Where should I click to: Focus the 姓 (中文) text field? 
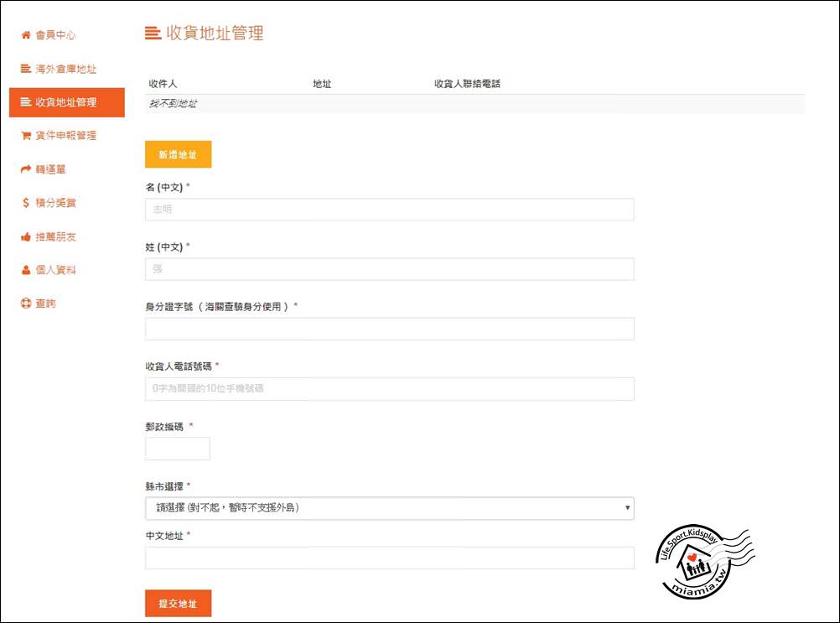click(389, 269)
